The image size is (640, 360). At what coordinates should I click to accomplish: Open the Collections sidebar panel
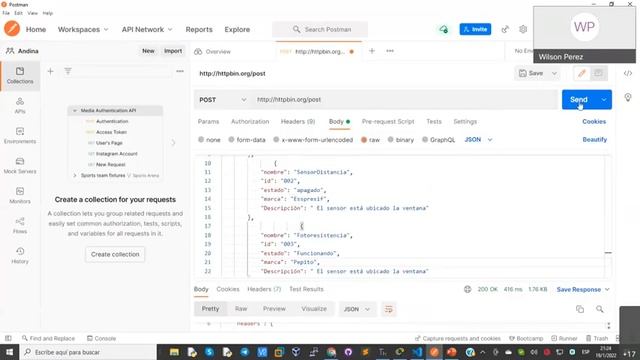[20, 76]
